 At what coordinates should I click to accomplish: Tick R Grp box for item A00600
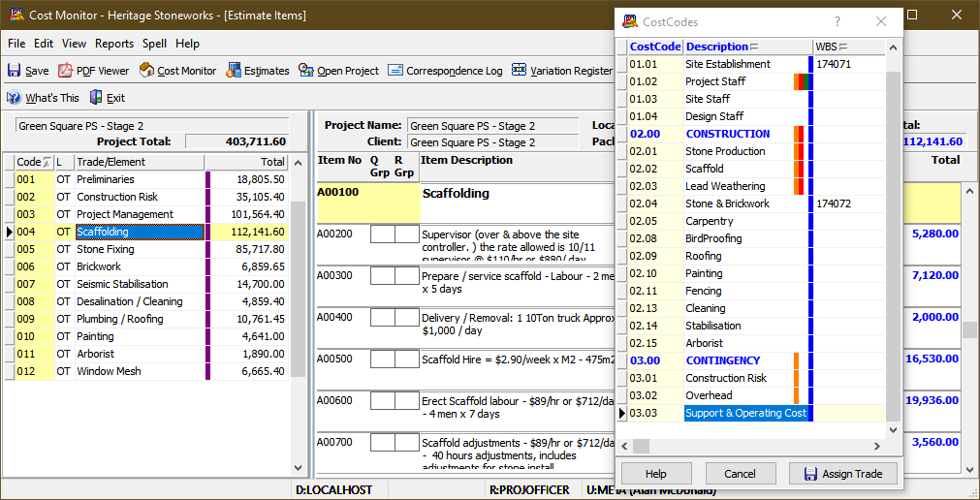click(x=406, y=400)
